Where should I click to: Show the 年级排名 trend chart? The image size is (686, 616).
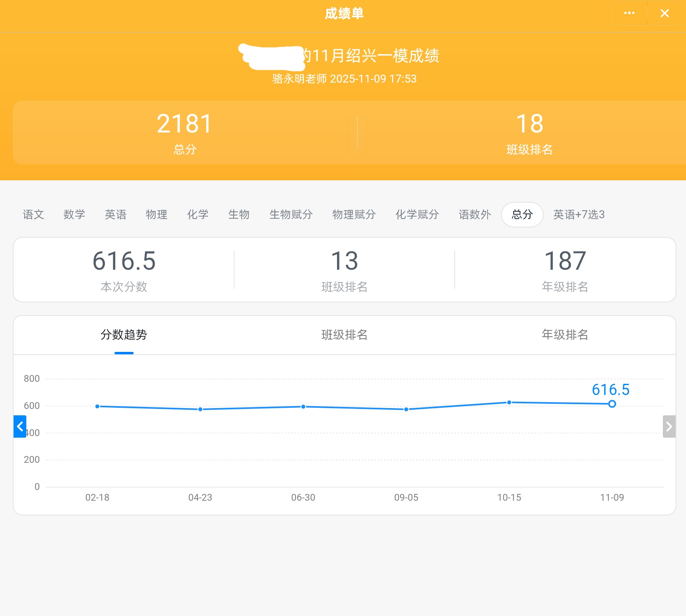point(565,335)
